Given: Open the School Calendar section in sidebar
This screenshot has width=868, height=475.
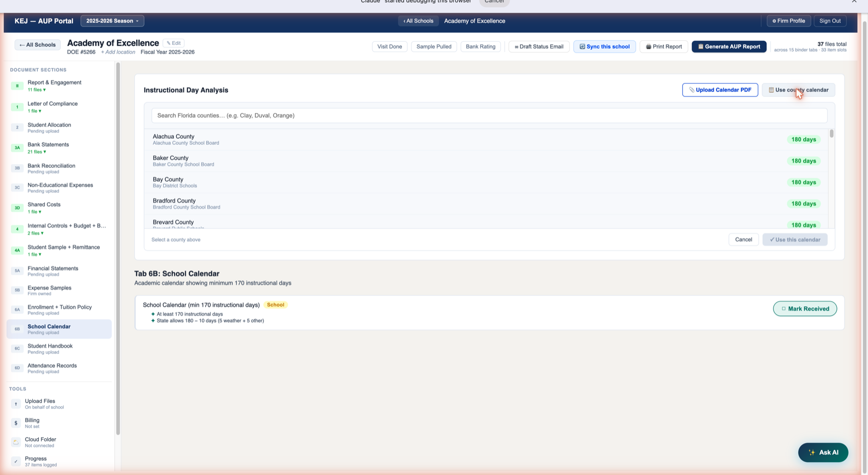Looking at the screenshot, I should [x=59, y=329].
